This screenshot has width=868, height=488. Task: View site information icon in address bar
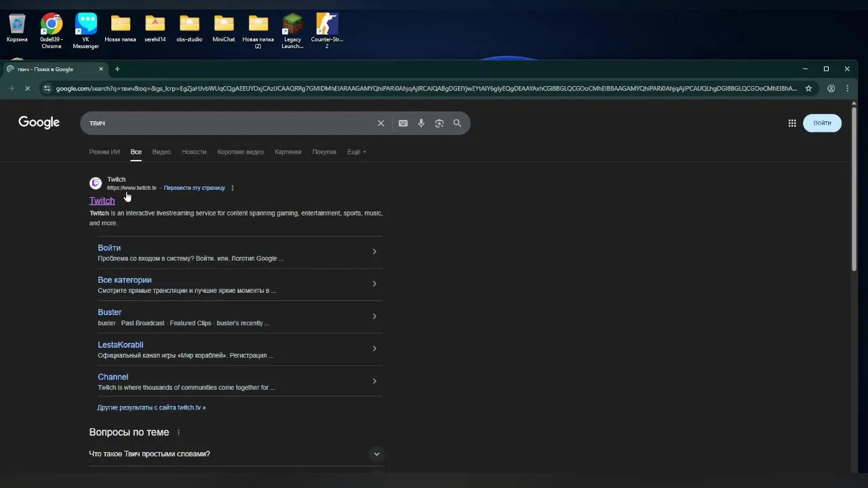(x=46, y=88)
